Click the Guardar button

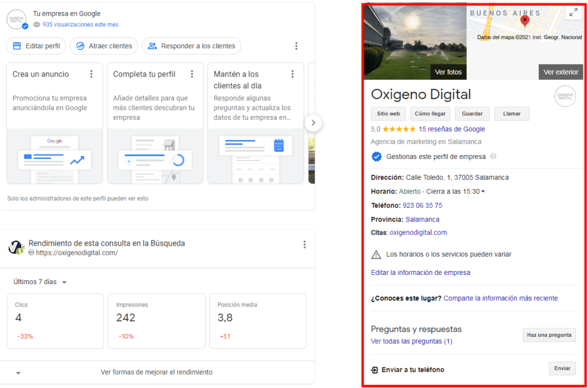pyautogui.click(x=472, y=114)
